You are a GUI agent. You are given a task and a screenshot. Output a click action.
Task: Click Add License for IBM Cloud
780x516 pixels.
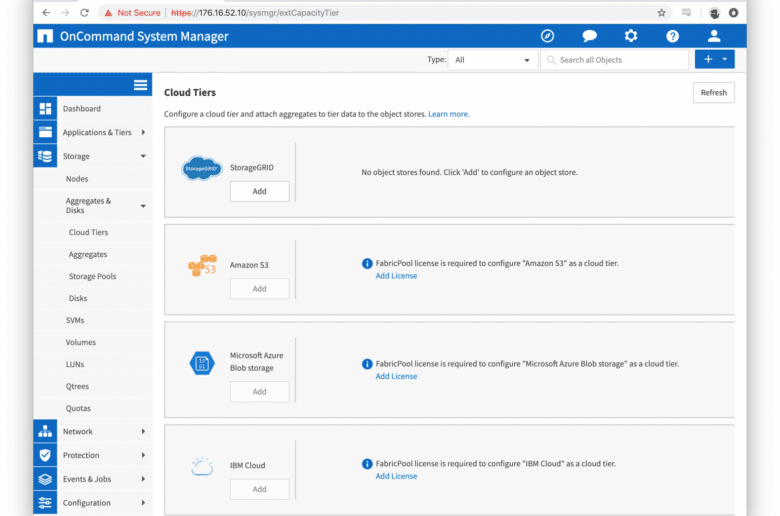tap(396, 476)
